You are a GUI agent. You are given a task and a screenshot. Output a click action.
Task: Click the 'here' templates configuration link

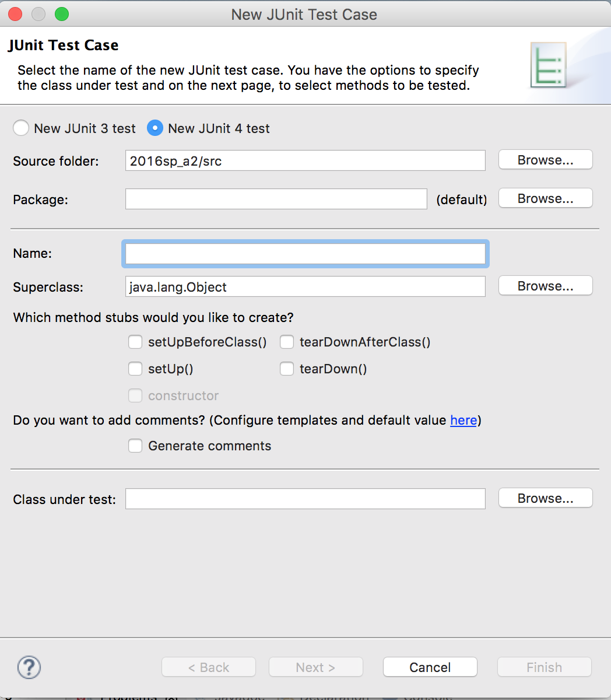463,420
